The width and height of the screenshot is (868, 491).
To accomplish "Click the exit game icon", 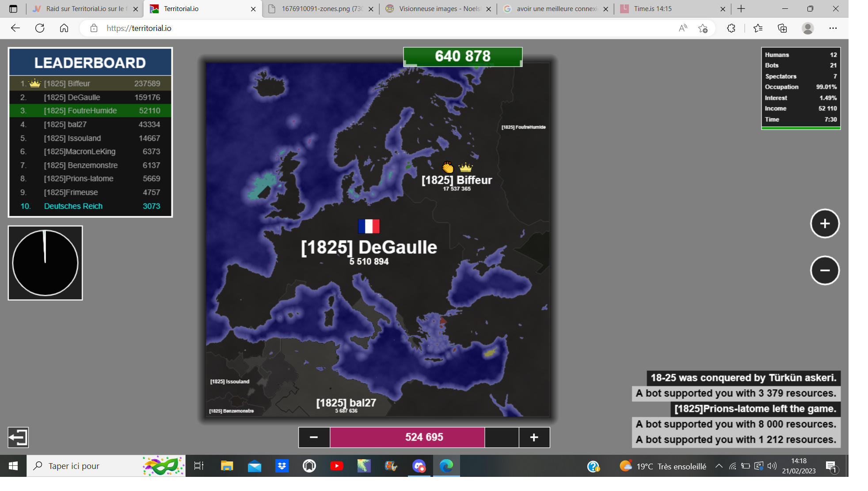I will pyautogui.click(x=18, y=437).
